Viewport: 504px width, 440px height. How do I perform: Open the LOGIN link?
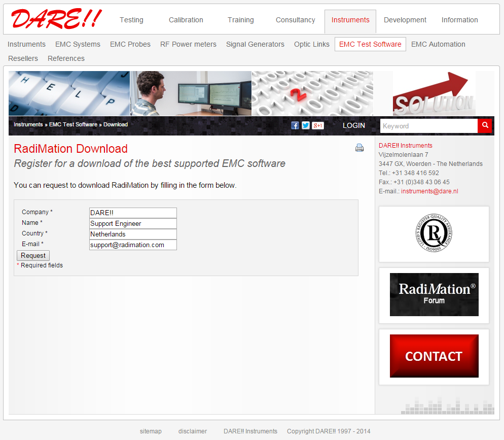tap(354, 125)
